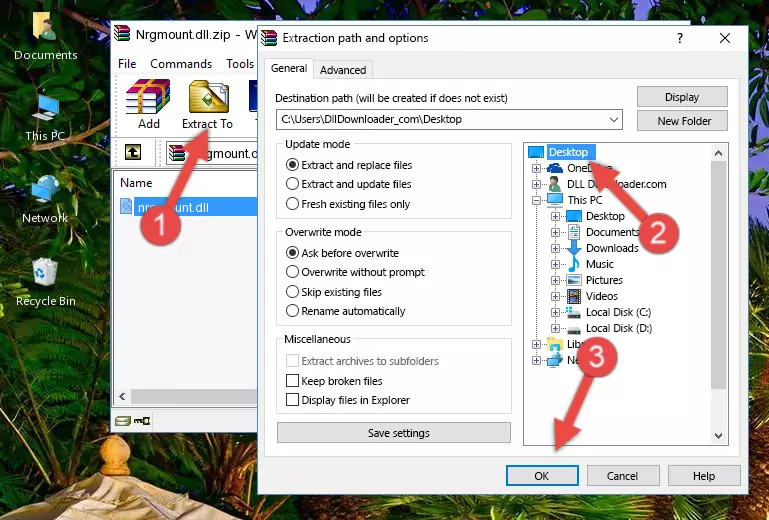This screenshot has height=520, width=769.
Task: Collapse the This PC tree node
Action: click(537, 200)
